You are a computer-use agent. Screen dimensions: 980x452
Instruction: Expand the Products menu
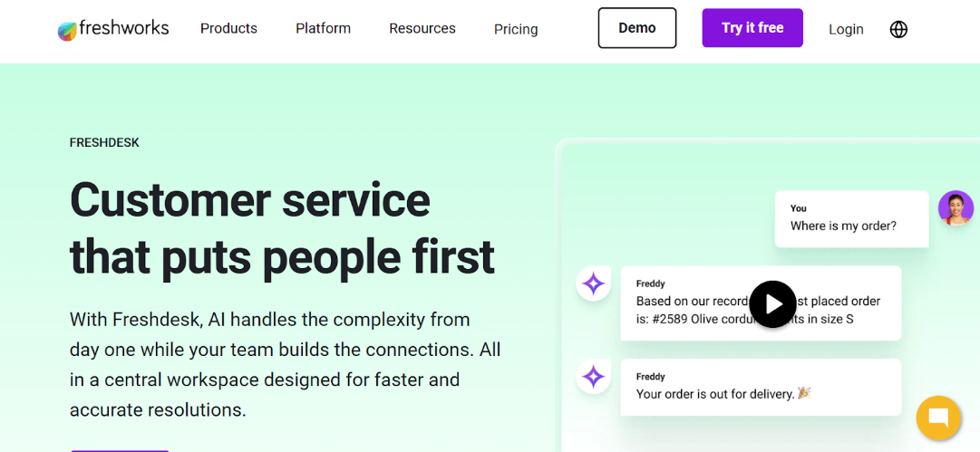pyautogui.click(x=228, y=29)
